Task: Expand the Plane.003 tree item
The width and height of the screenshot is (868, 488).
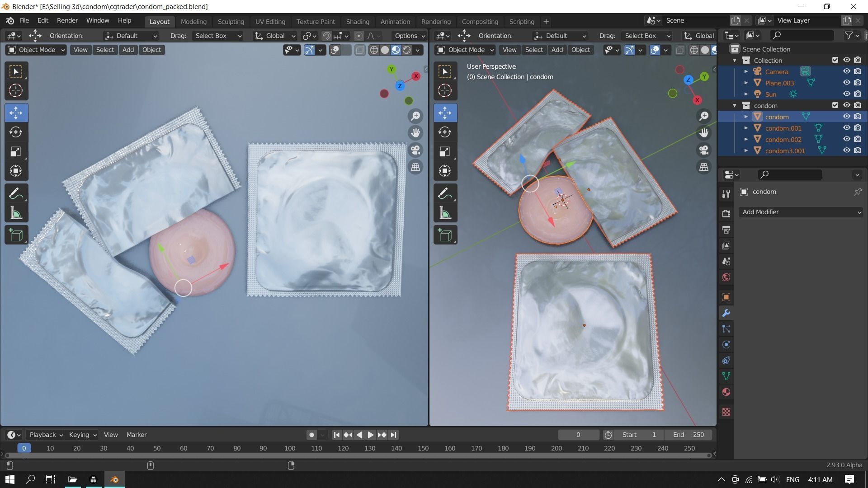Action: [x=746, y=83]
